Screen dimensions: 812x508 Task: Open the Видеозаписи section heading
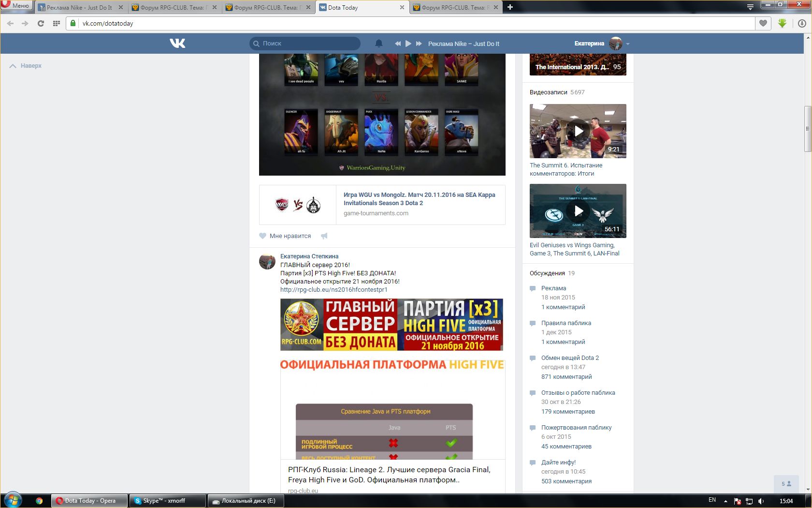pyautogui.click(x=549, y=92)
